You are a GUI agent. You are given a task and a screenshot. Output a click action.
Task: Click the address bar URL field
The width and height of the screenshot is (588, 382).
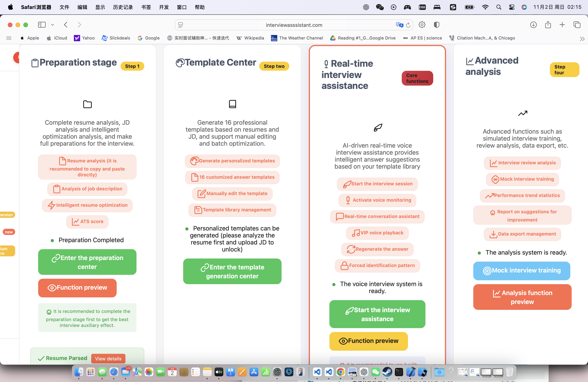pyautogui.click(x=294, y=25)
